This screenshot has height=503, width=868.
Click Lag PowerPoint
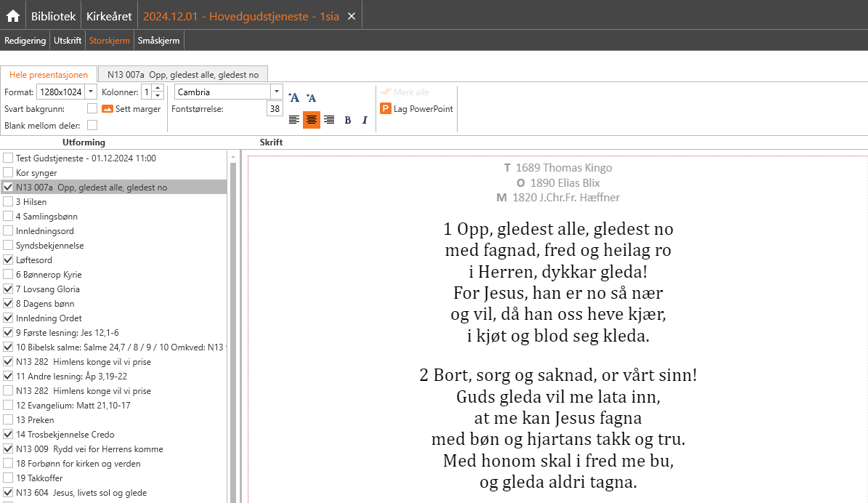point(416,109)
